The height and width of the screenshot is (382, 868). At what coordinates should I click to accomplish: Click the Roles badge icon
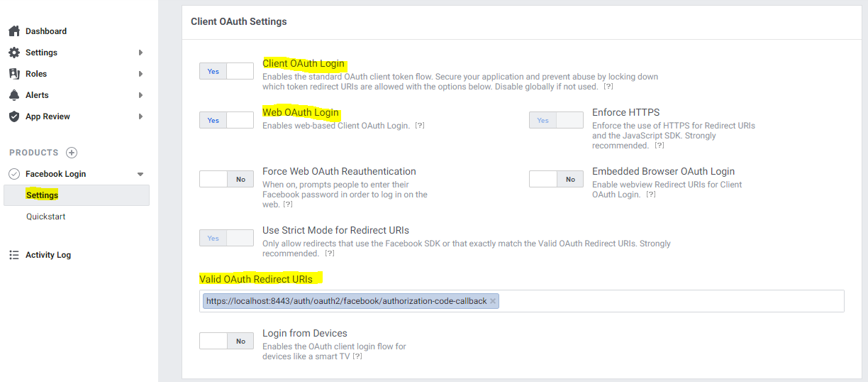pyautogui.click(x=14, y=74)
